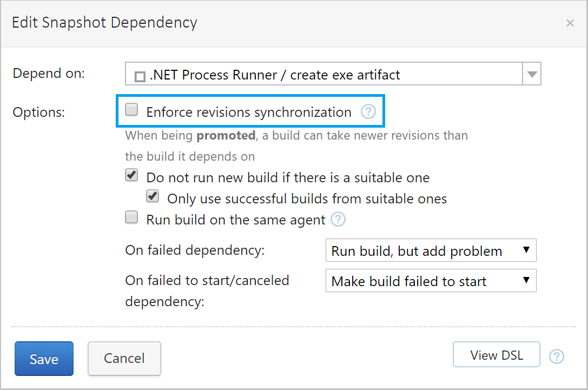The height and width of the screenshot is (390, 588).
Task: Open the On failed to start/canceled dependency dropdown
Action: point(431,280)
